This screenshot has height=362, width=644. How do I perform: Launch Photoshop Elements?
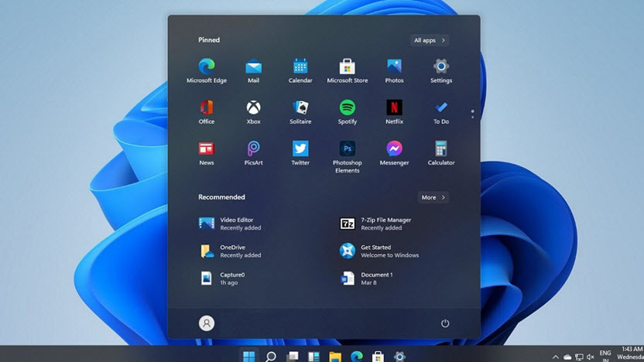347,157
